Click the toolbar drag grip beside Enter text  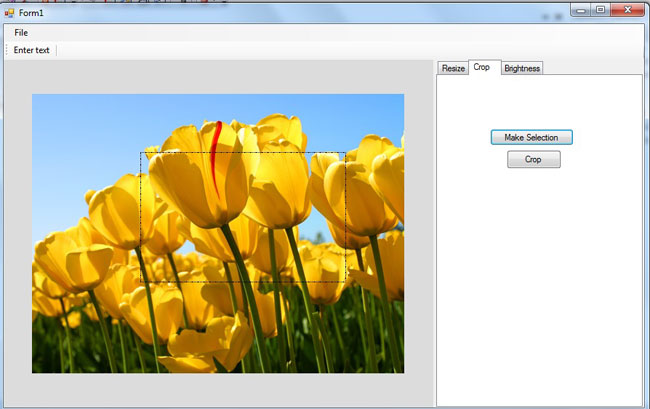point(7,50)
